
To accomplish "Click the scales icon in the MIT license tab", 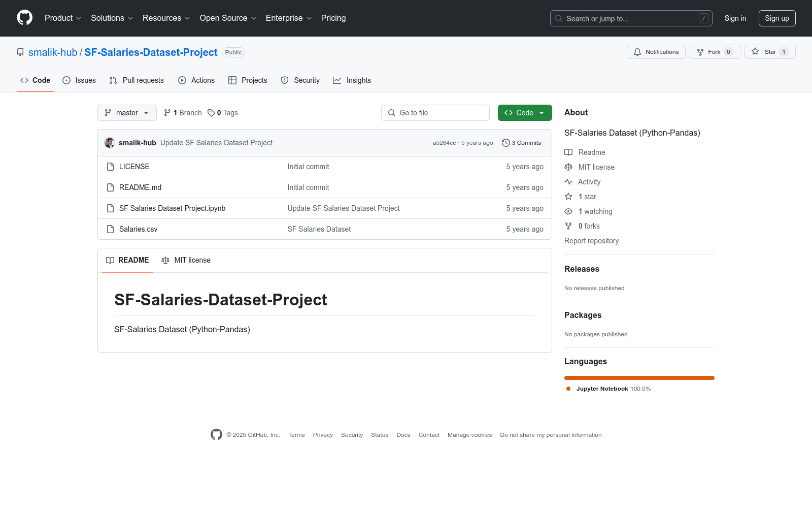I will (165, 260).
